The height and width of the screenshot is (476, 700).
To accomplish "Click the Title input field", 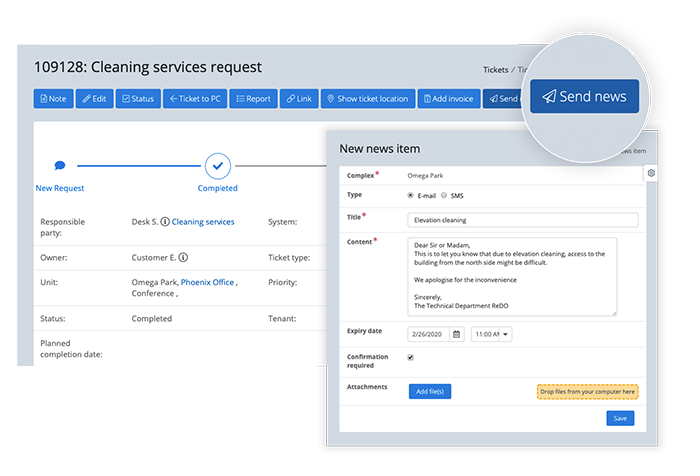I will [523, 220].
